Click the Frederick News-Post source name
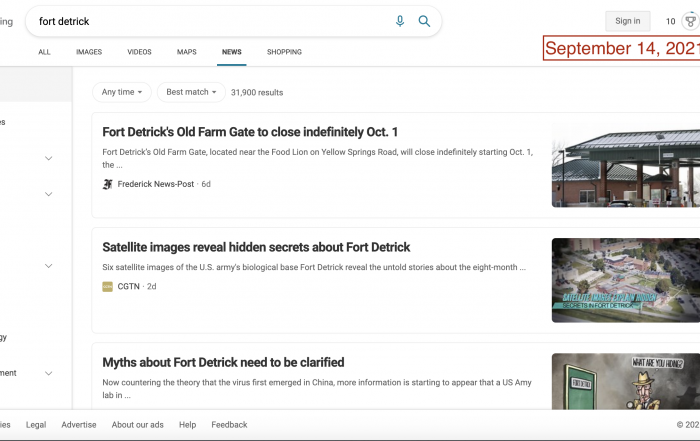700x441 pixels. click(156, 184)
